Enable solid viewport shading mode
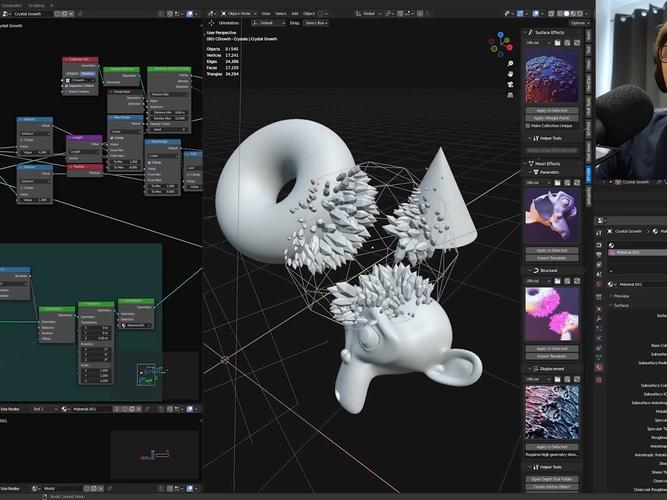The height and width of the screenshot is (500, 667). pyautogui.click(x=566, y=14)
